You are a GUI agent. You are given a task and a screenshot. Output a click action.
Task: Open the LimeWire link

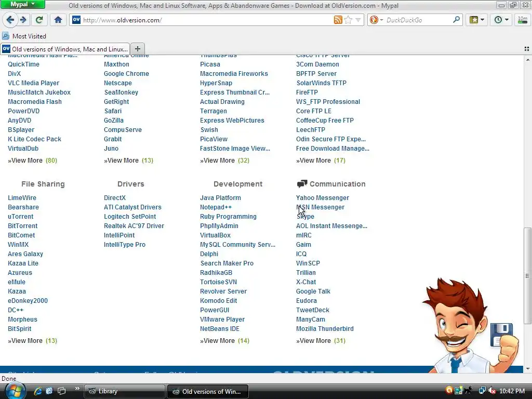click(x=22, y=197)
